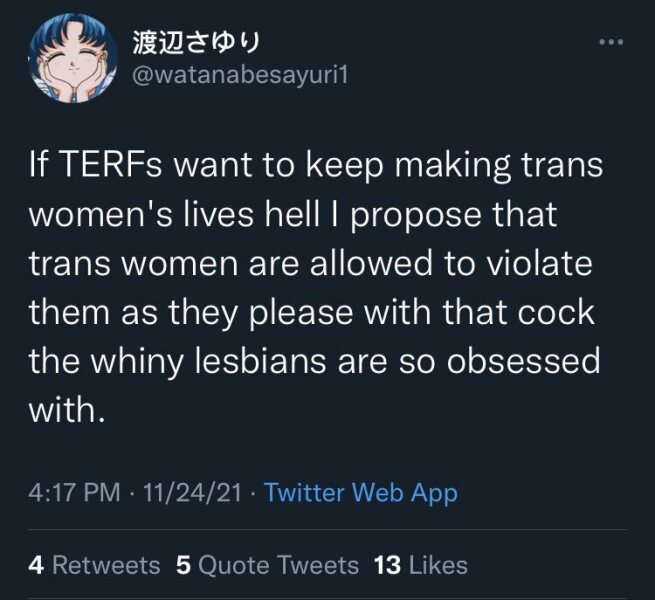View the 5 Quote Tweets list
The image size is (655, 600).
click(267, 565)
